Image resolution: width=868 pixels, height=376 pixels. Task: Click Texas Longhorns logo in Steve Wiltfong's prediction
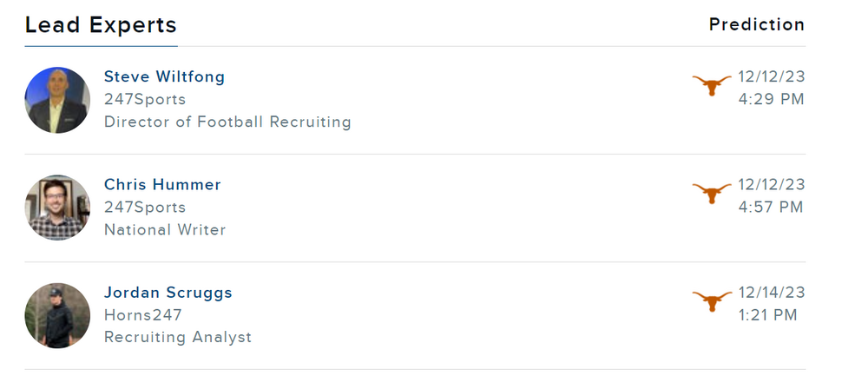pyautogui.click(x=712, y=86)
